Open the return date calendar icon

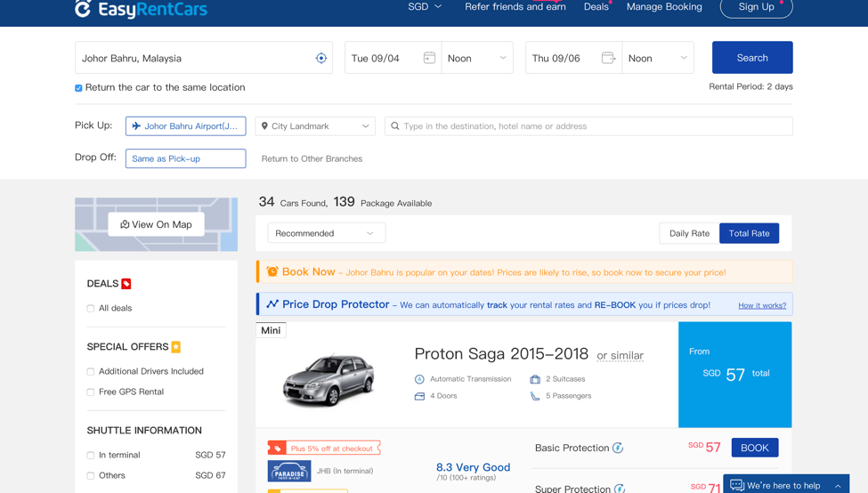[x=608, y=58]
